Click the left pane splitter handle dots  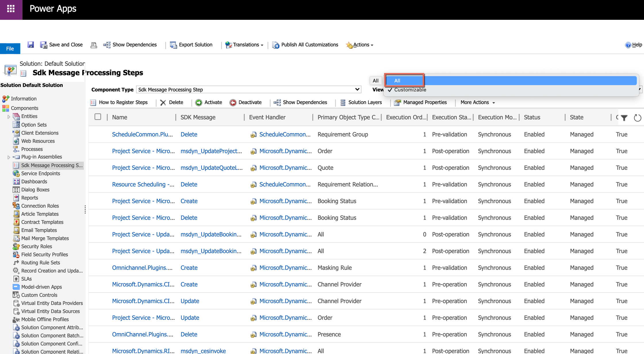pyautogui.click(x=85, y=209)
